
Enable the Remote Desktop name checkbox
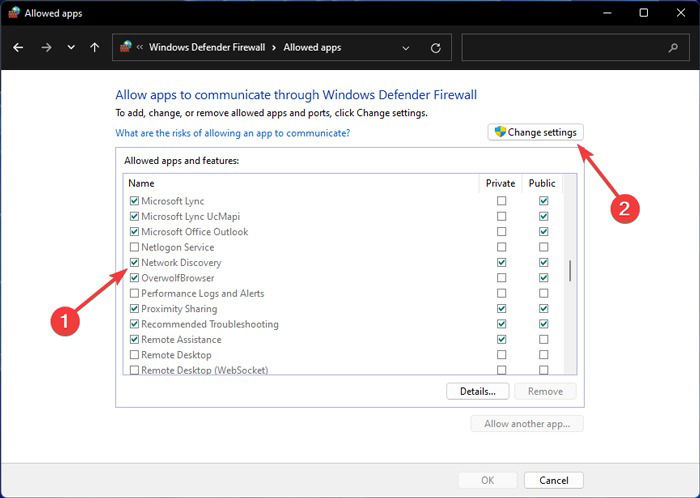point(134,355)
